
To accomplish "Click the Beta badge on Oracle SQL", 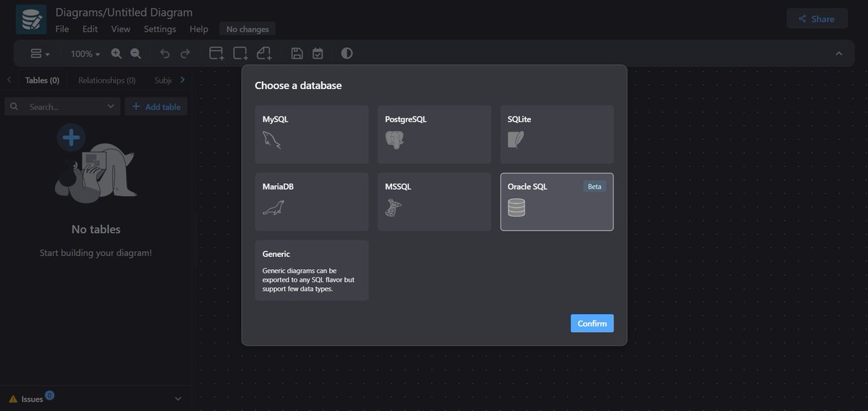I will point(595,186).
